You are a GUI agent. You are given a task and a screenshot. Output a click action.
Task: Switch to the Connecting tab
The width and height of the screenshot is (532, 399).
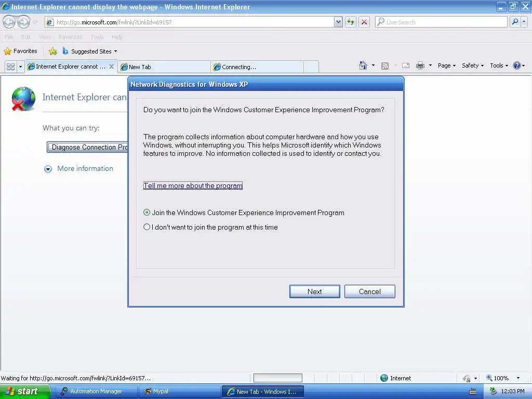pos(257,67)
